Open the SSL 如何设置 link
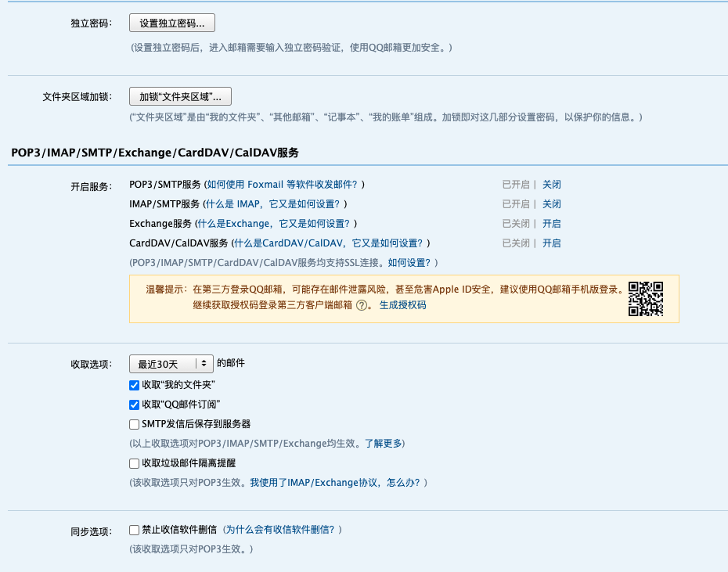 click(409, 262)
